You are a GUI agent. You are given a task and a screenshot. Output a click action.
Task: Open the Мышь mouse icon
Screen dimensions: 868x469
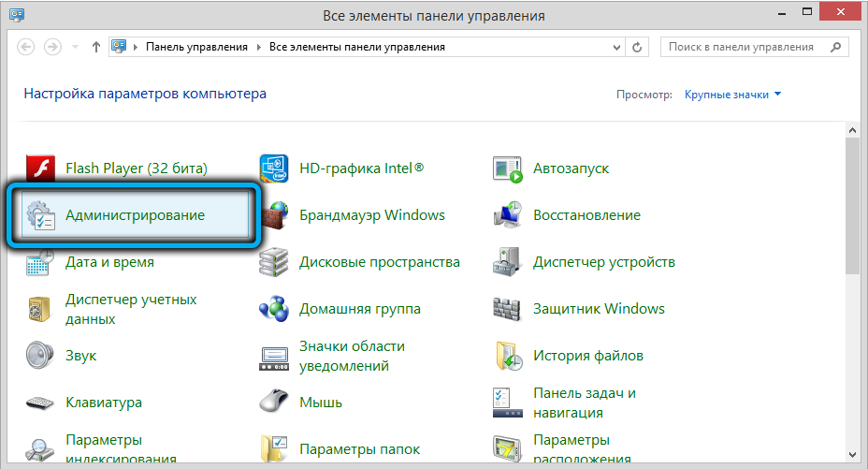[x=274, y=403]
